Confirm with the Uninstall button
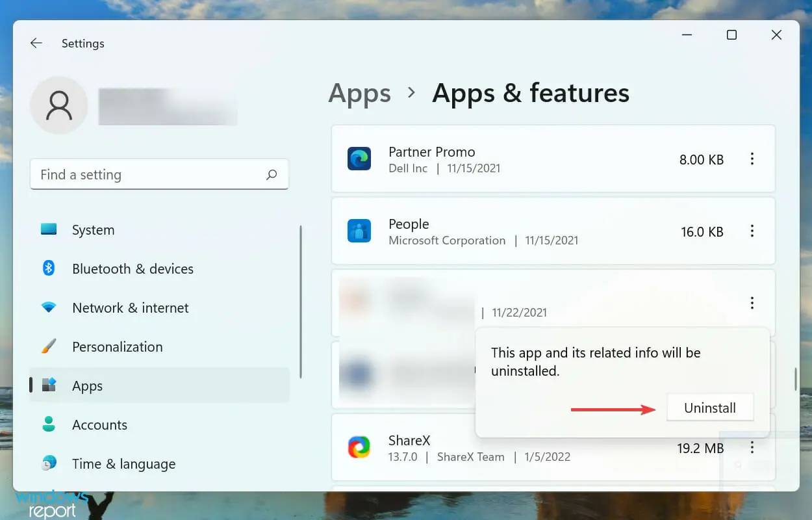The image size is (812, 520). (x=710, y=408)
